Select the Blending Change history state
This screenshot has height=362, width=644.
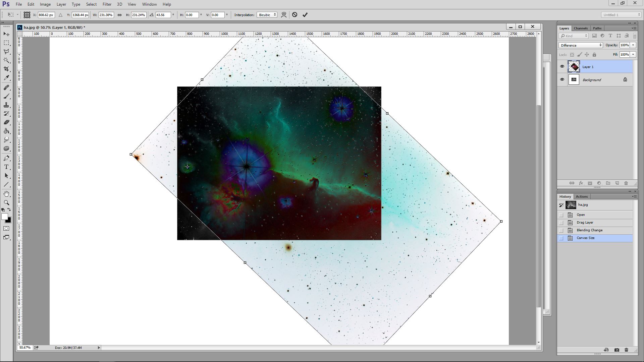pyautogui.click(x=595, y=230)
